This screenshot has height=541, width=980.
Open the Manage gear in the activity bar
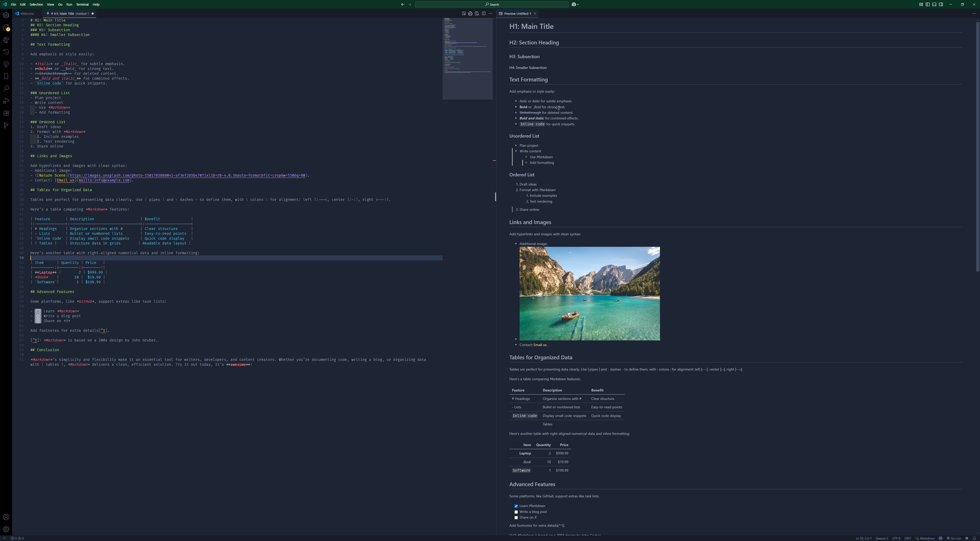point(6,529)
